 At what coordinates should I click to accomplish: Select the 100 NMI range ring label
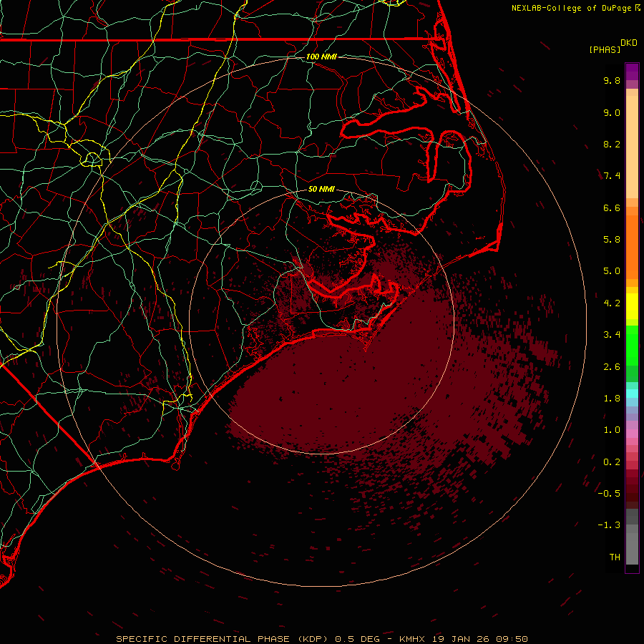coord(321,57)
